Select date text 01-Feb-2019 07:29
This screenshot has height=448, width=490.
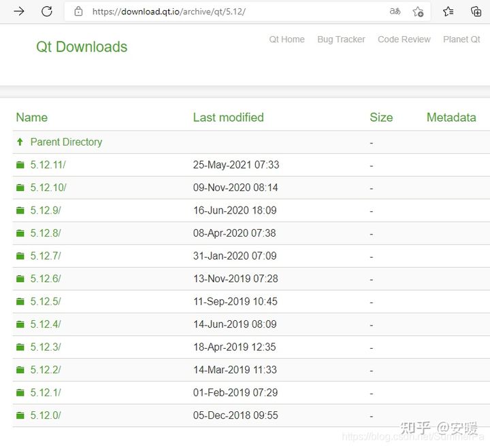235,393
